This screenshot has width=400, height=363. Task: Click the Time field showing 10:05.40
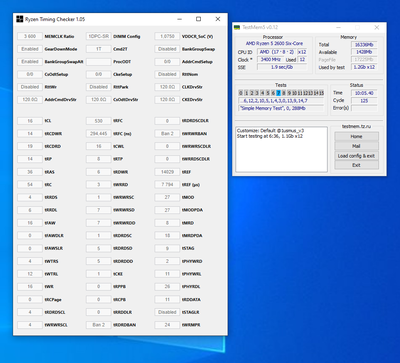click(364, 93)
